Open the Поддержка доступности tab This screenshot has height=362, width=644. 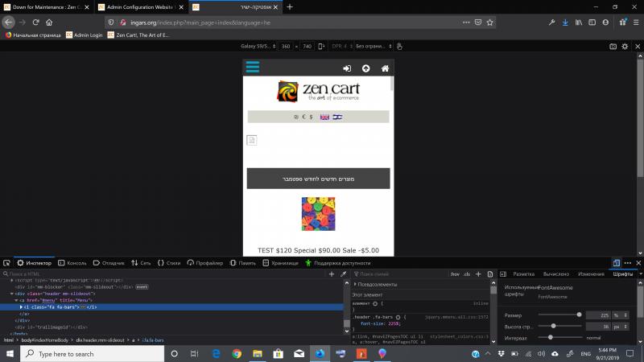(337, 263)
